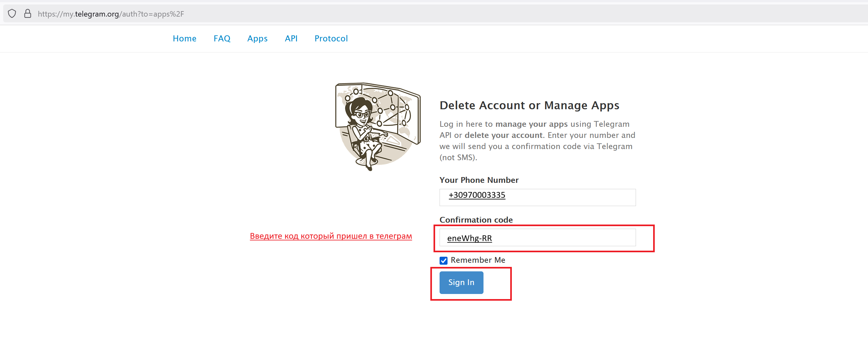The height and width of the screenshot is (358, 868).
Task: Click the Remember Me label text
Action: pos(477,260)
